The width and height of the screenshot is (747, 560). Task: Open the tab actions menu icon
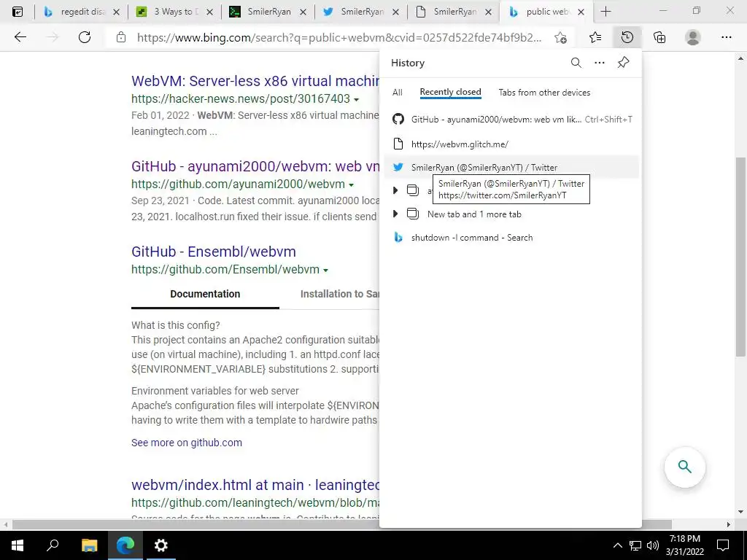(x=18, y=12)
